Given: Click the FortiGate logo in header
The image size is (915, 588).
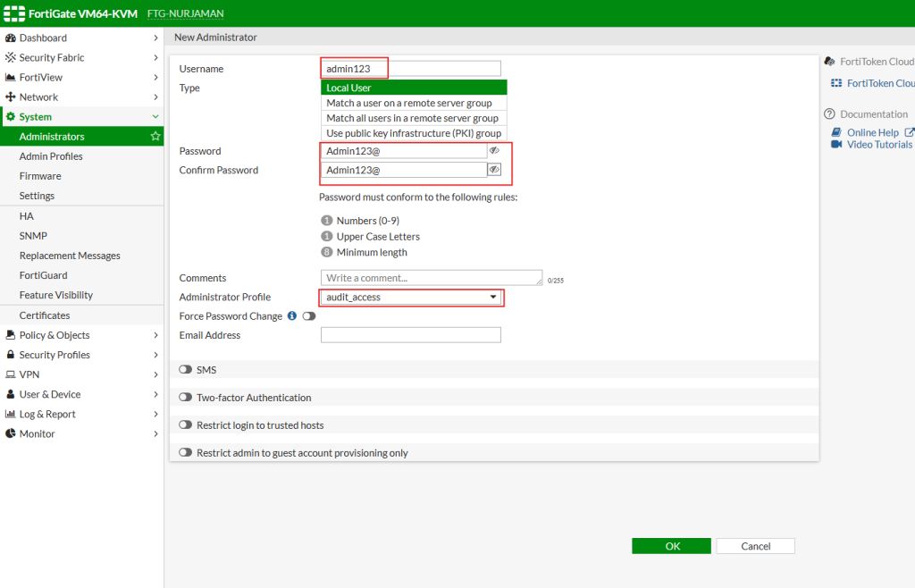Looking at the screenshot, I should pos(14,13).
